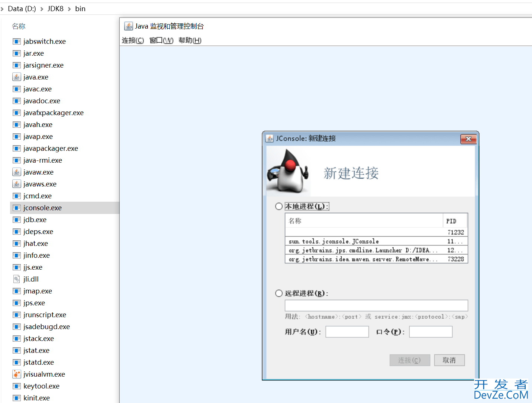Click the jstat.exe file icon
Screen dimensions: 532x403
[x=16, y=351]
